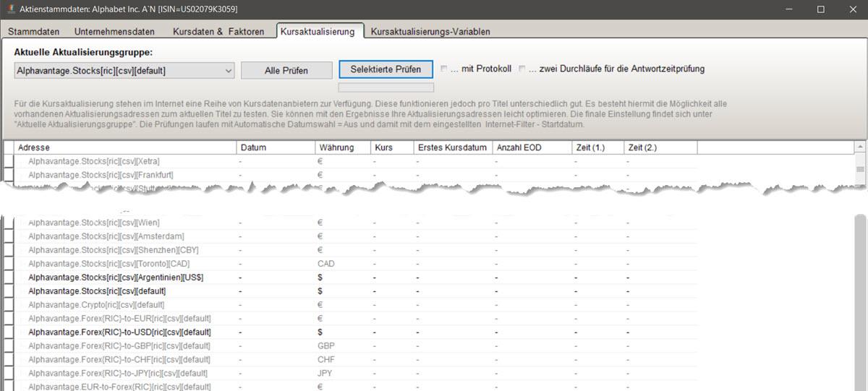Sort by the Adresse column header
This screenshot has width=868, height=391.
click(x=125, y=147)
